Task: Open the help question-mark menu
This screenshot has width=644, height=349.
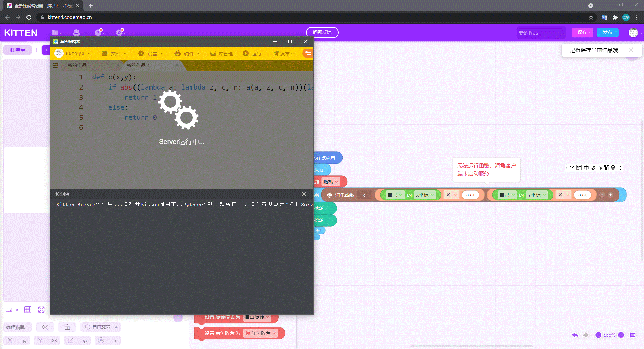Action: (x=99, y=32)
